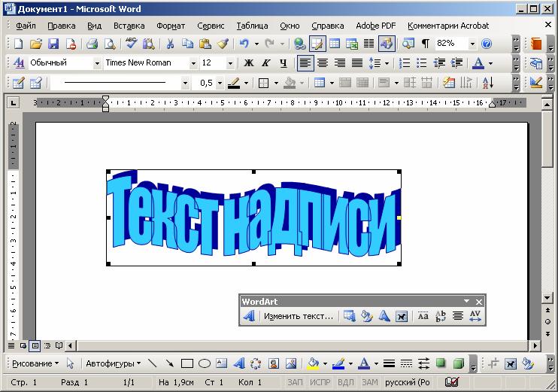Image resolution: width=558 pixels, height=392 pixels.
Task: Click the Save icon in the toolbar
Action: coord(53,44)
